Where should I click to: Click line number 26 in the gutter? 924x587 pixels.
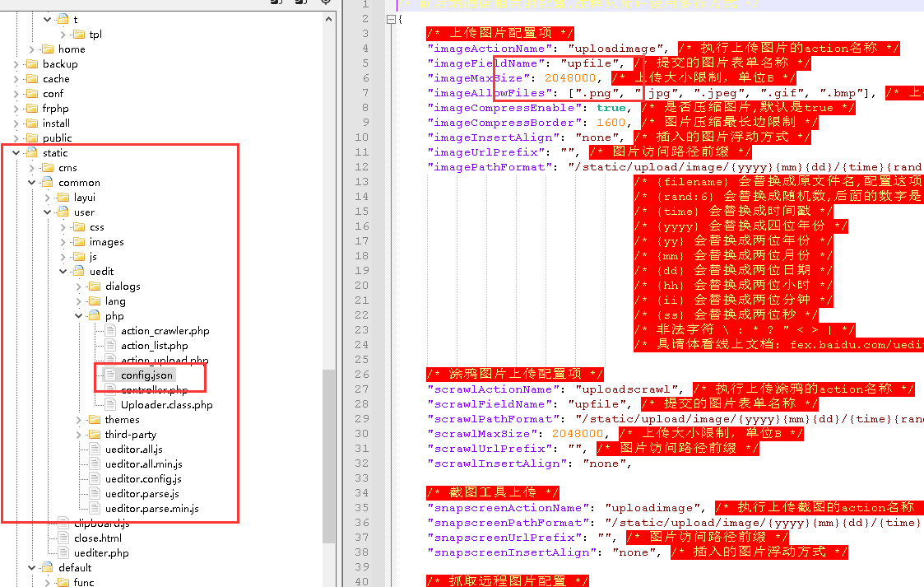coord(362,375)
